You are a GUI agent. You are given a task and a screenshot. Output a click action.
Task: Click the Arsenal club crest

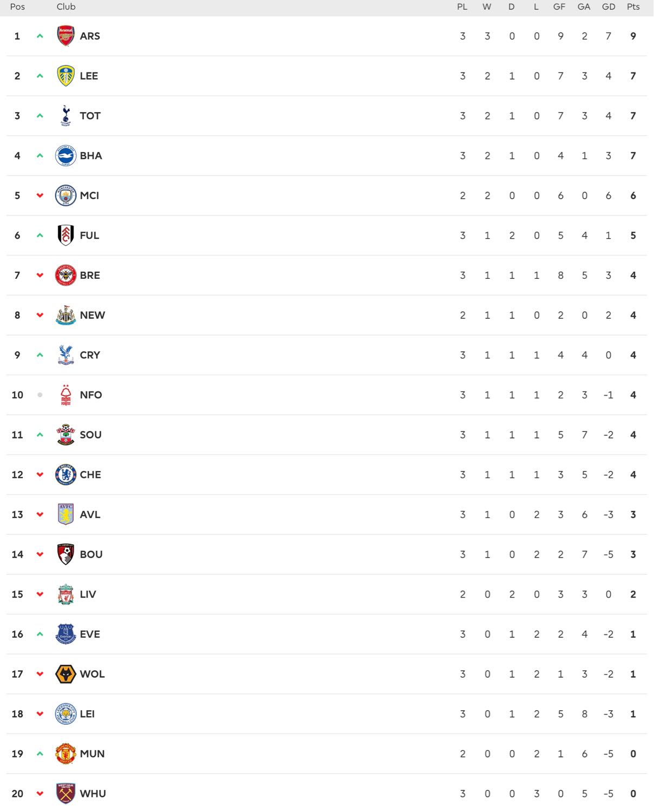coord(65,36)
